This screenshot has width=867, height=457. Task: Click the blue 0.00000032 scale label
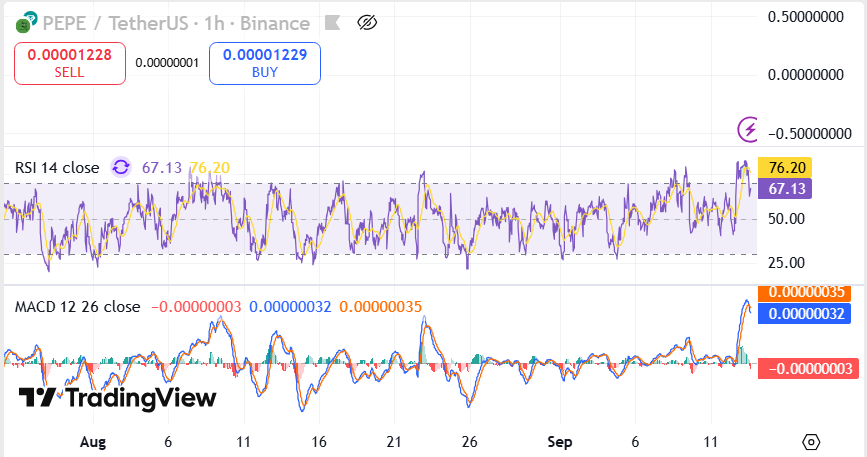point(804,313)
